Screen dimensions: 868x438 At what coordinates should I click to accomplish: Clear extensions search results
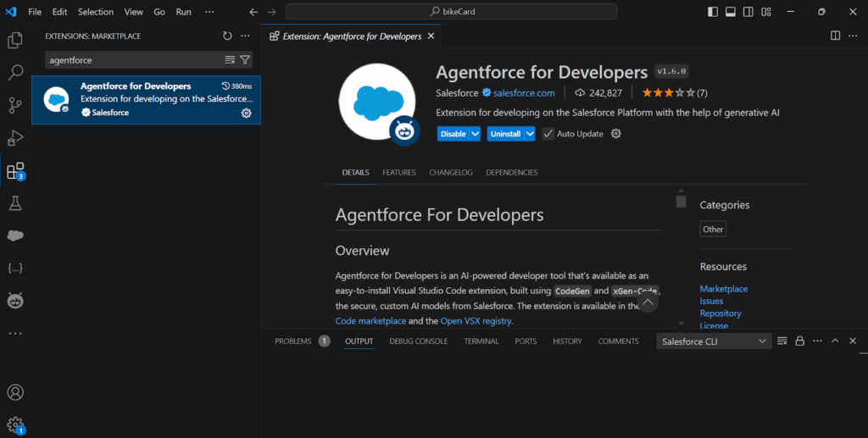click(x=230, y=59)
